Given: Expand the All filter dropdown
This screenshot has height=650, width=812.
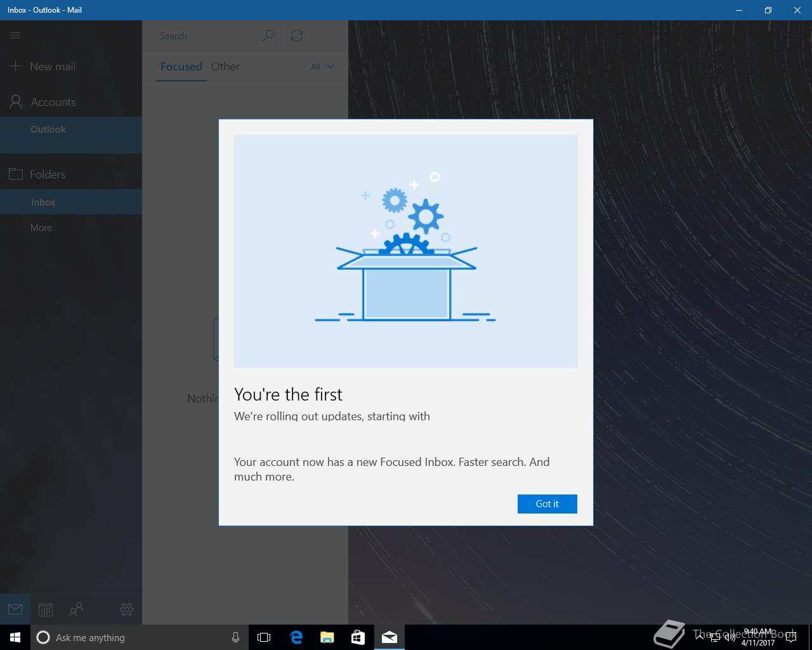Looking at the screenshot, I should (x=322, y=67).
